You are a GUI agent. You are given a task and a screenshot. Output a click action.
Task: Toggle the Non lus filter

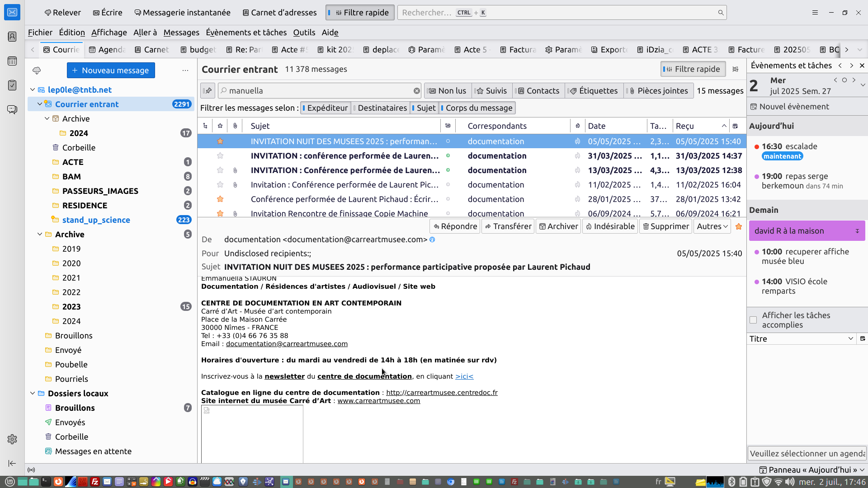tap(448, 91)
